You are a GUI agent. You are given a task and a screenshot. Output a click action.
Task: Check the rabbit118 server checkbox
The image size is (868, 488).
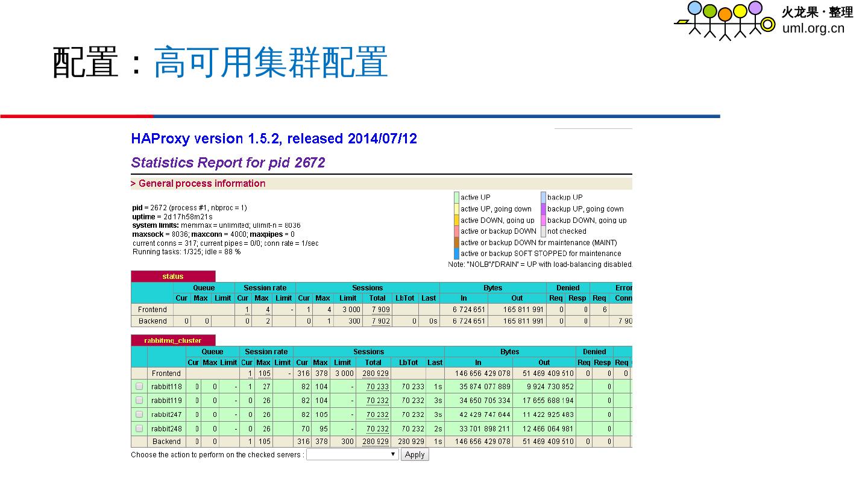[139, 386]
